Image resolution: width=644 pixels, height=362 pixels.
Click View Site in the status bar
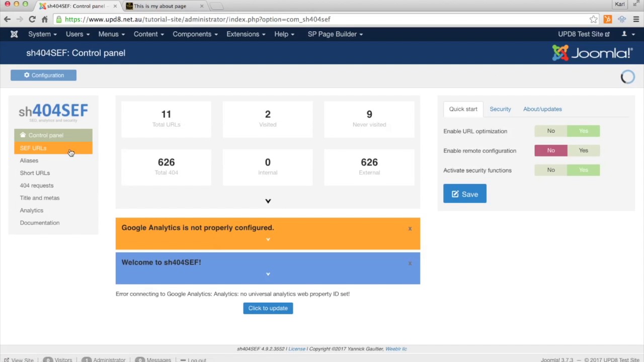(x=19, y=360)
